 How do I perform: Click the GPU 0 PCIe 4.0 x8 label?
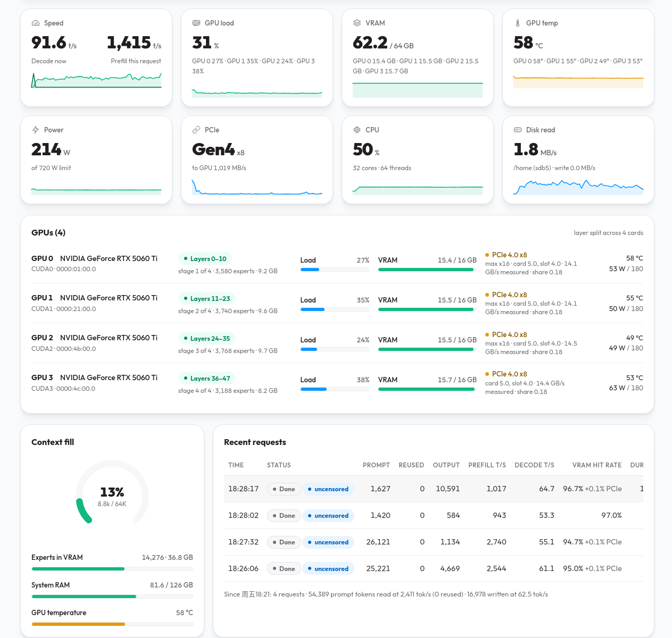pos(510,255)
